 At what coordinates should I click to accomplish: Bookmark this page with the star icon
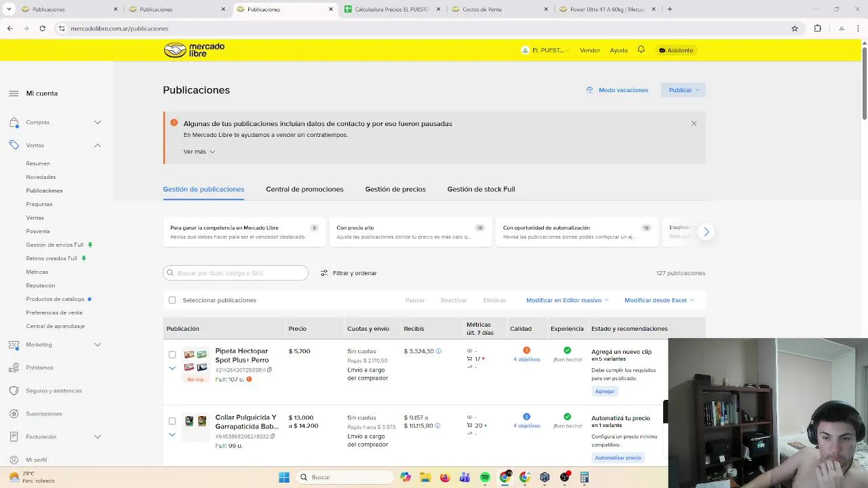795,28
